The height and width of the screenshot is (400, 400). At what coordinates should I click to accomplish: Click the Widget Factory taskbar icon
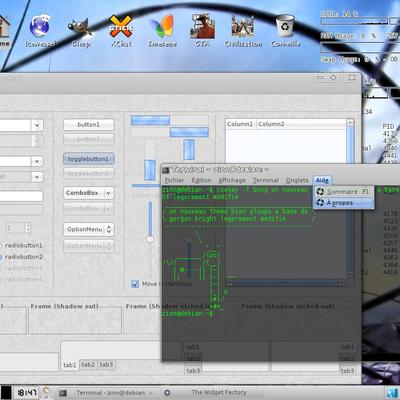(x=167, y=393)
